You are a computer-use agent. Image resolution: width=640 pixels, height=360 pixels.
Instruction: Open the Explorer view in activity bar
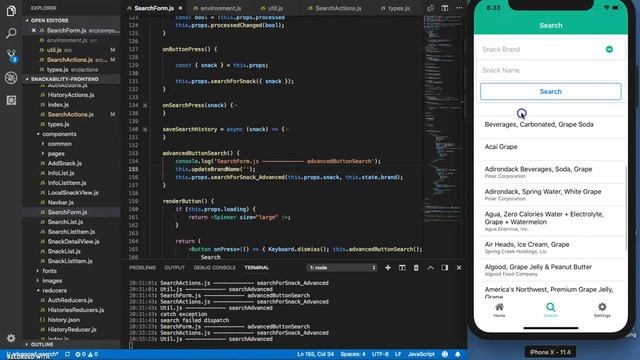pos(11,11)
